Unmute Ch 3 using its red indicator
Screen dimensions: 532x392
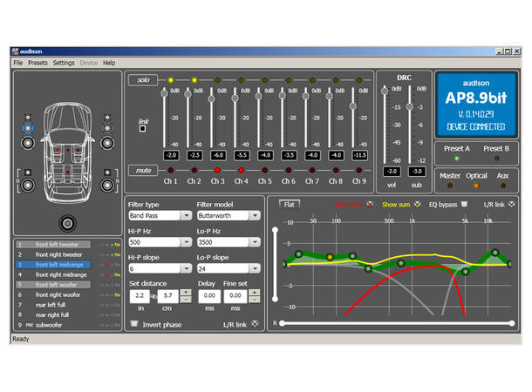[x=217, y=170]
